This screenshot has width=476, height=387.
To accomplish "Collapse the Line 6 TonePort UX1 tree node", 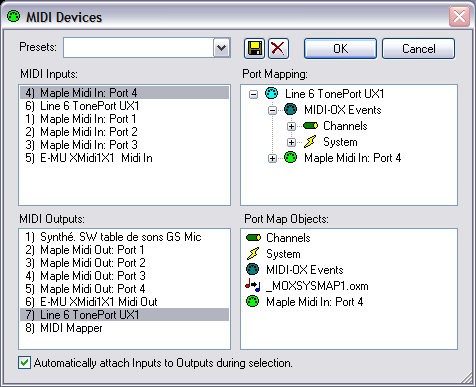I will tap(253, 95).
